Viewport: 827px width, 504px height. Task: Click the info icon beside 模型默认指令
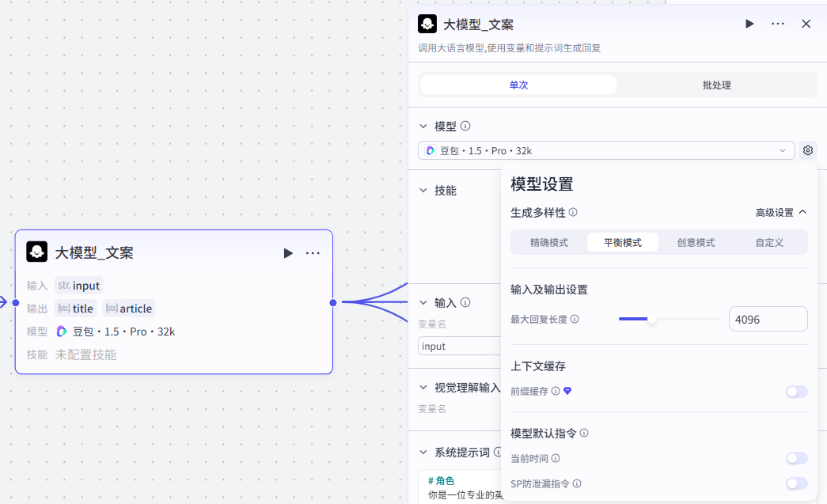pyautogui.click(x=584, y=434)
